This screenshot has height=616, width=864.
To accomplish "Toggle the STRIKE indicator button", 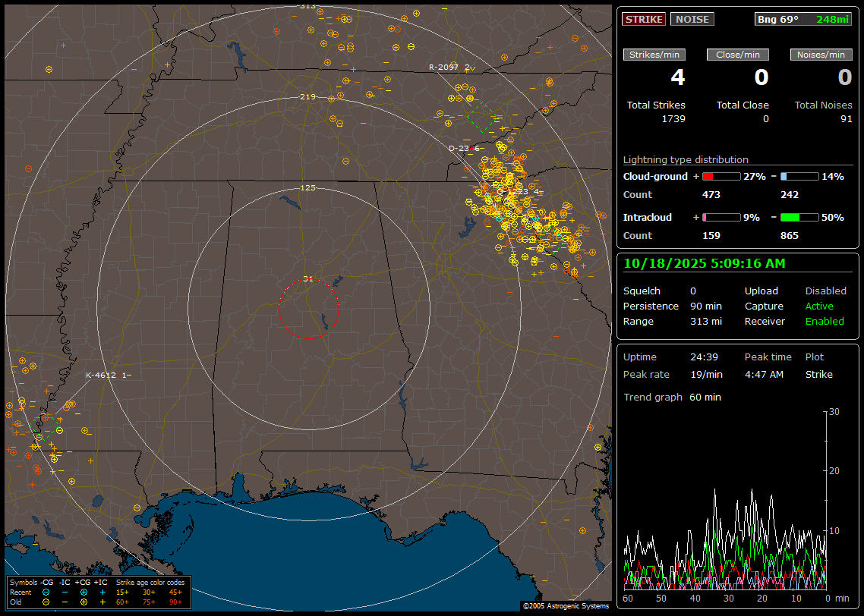I will pos(644,19).
